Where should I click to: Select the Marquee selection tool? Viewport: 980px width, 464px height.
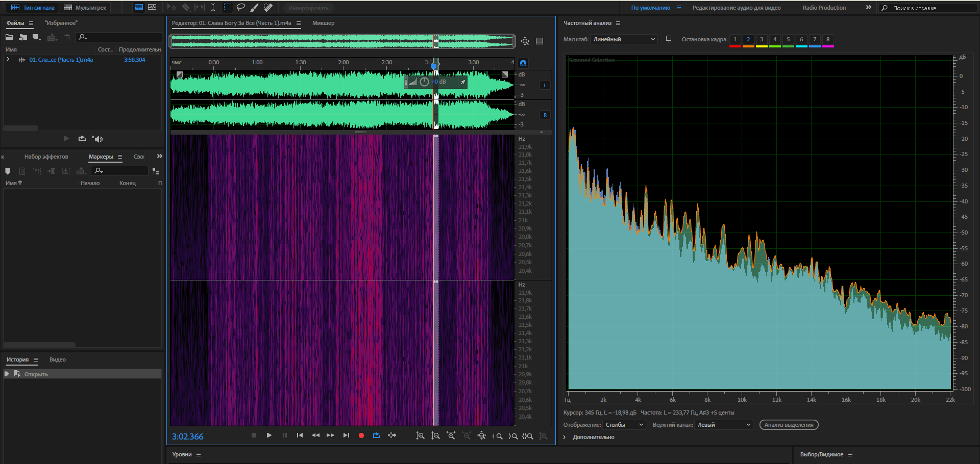(x=228, y=8)
